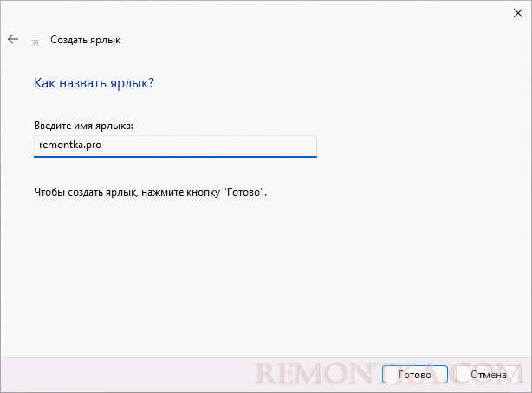Click the Отмена button
Image resolution: width=532 pixels, height=393 pixels.
coord(488,374)
